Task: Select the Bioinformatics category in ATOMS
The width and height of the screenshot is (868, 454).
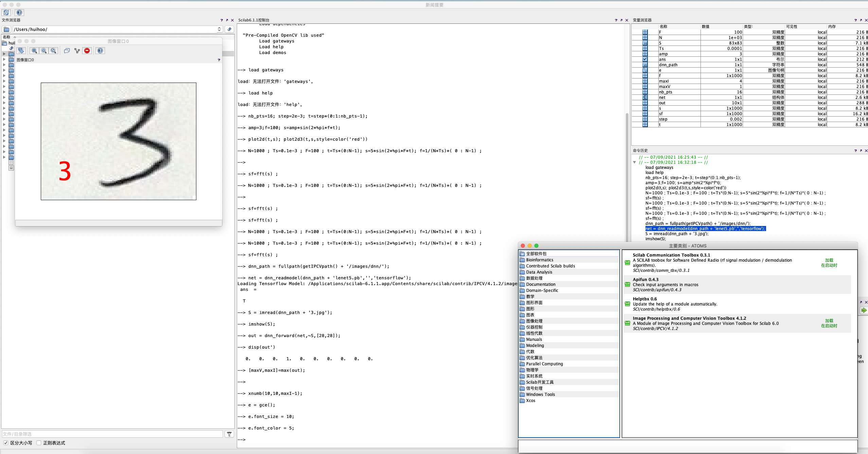Action: (x=539, y=260)
